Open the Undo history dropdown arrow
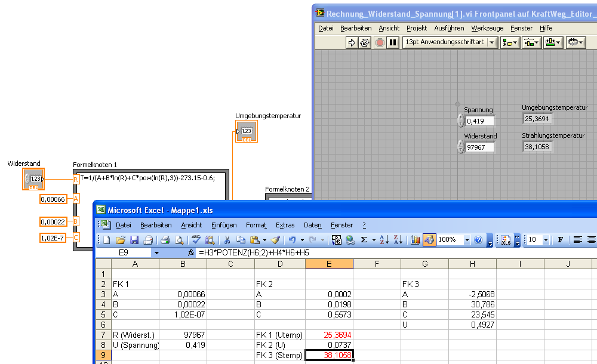The height and width of the screenshot is (364, 597). pos(302,240)
